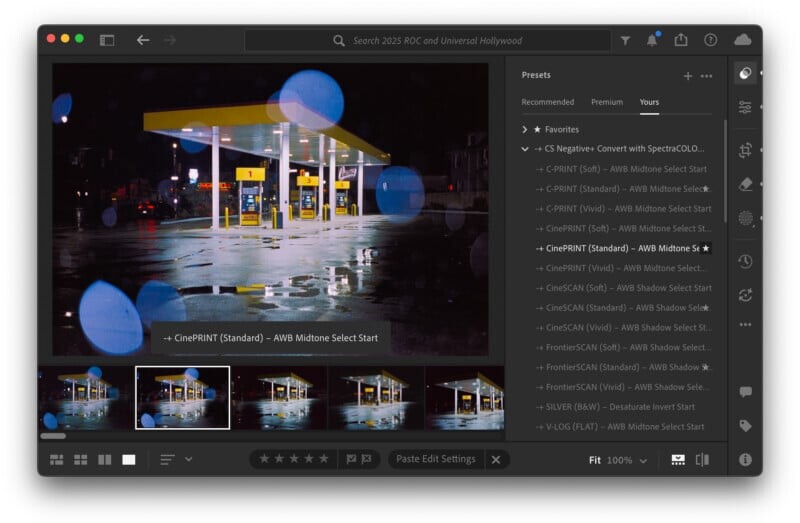The image size is (800, 523).
Task: Select the Healing eraser tool
Action: click(745, 184)
